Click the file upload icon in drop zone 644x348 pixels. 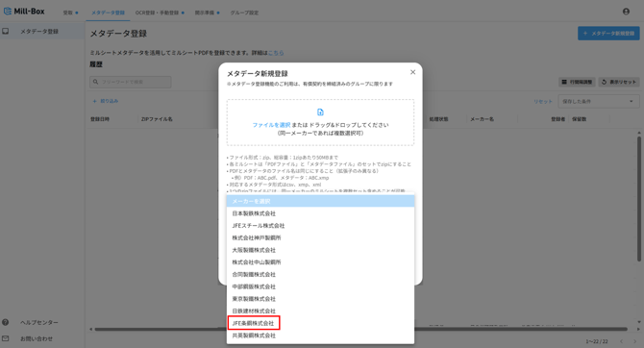pos(320,112)
